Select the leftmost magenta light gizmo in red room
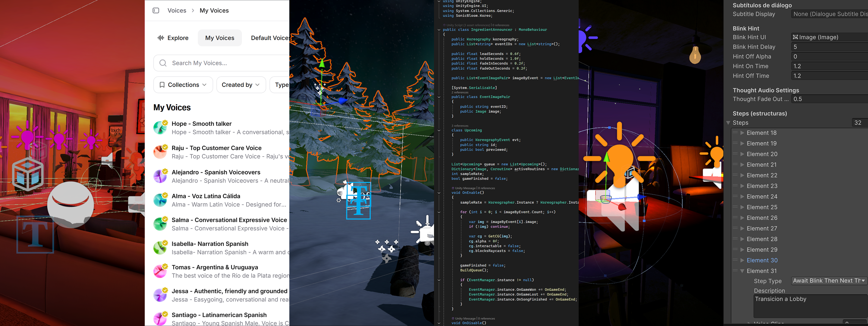 (28, 136)
